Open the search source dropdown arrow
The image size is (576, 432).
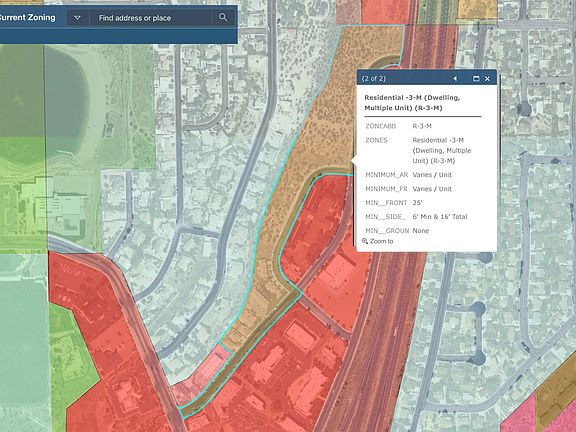tap(77, 18)
